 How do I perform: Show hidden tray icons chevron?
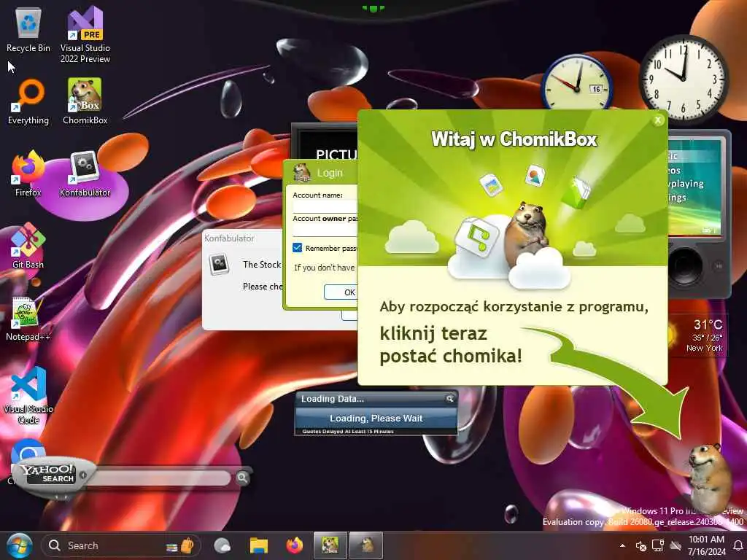tap(622, 545)
